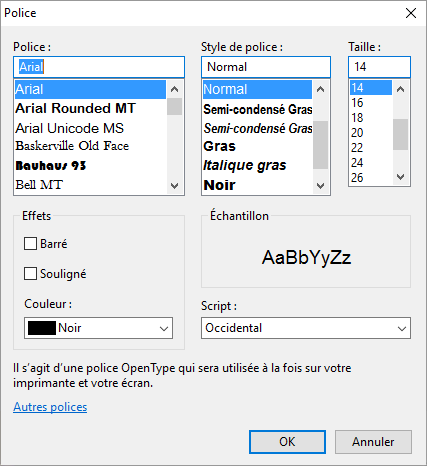Close the Police dialog window
The image size is (427, 466).
411,13
